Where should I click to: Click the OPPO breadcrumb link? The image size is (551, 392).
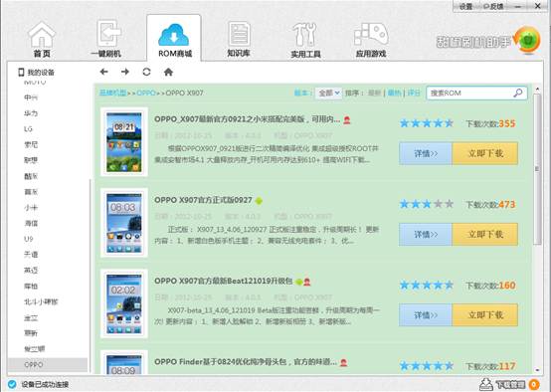coord(146,93)
